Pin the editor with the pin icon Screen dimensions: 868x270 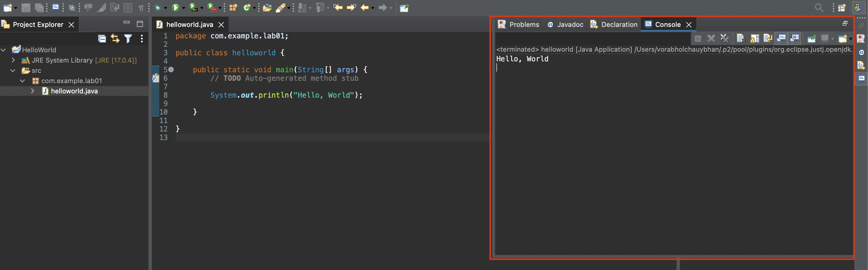coord(404,8)
